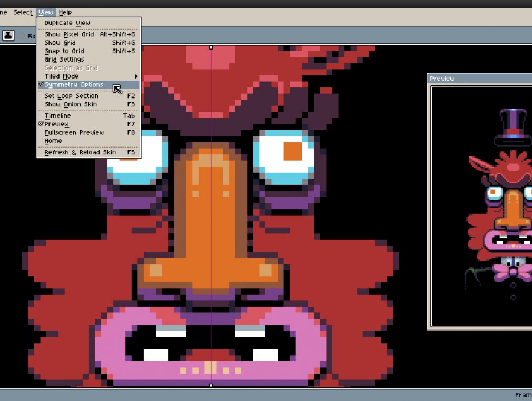532x401 pixels.
Task: Expand the Tiled Mode submenu
Action: point(88,76)
